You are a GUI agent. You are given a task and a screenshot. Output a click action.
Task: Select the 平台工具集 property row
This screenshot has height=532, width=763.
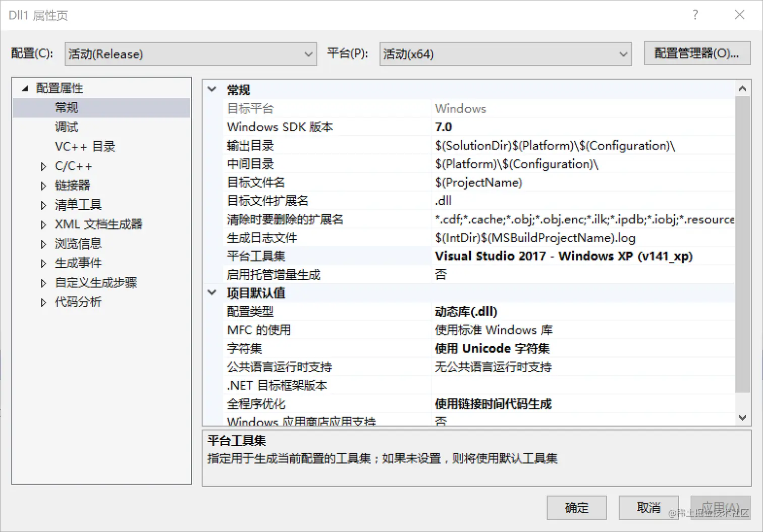[256, 256]
